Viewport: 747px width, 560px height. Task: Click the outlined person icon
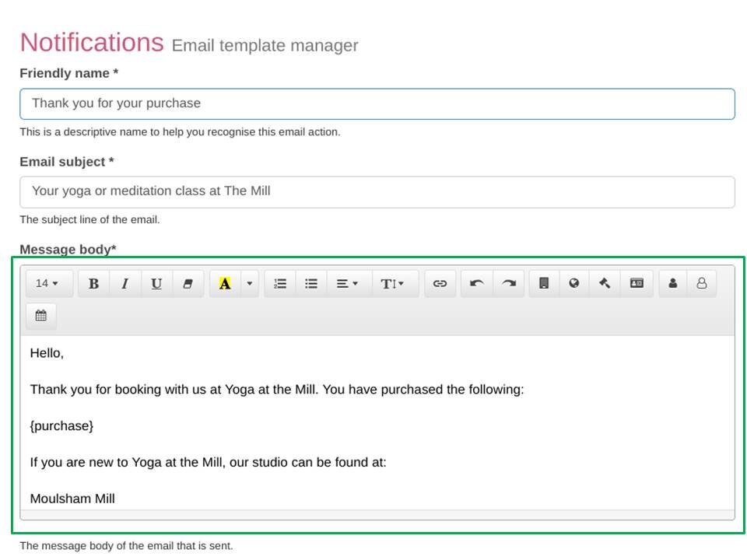point(700,283)
